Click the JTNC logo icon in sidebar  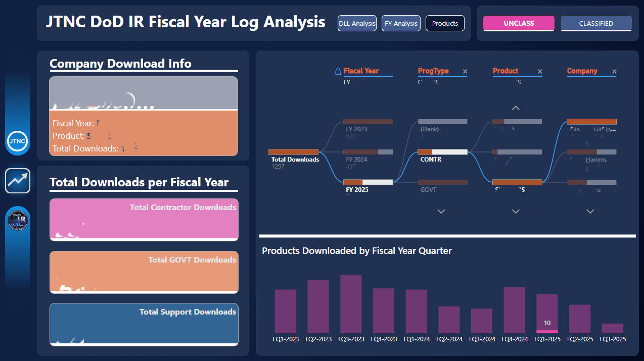point(18,140)
